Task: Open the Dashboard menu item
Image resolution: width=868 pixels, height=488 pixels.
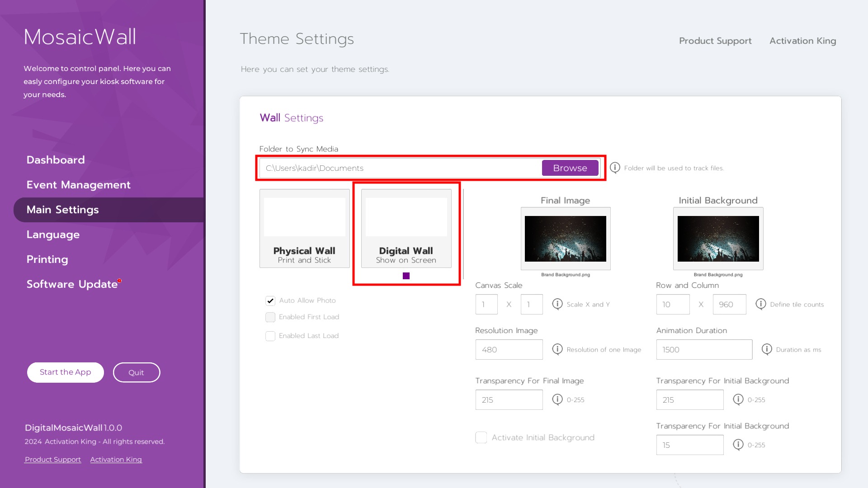Action: pyautogui.click(x=56, y=160)
